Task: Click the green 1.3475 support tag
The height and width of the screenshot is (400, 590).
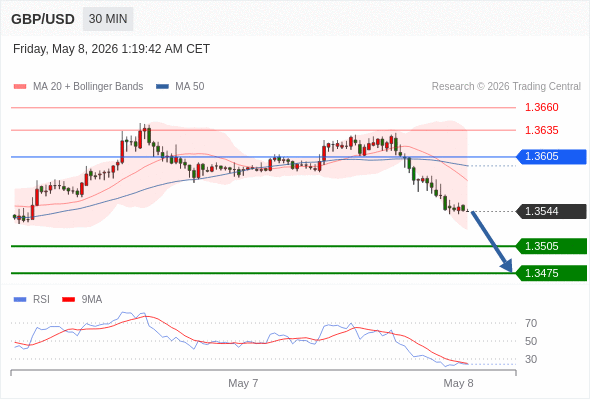Action: [551, 273]
